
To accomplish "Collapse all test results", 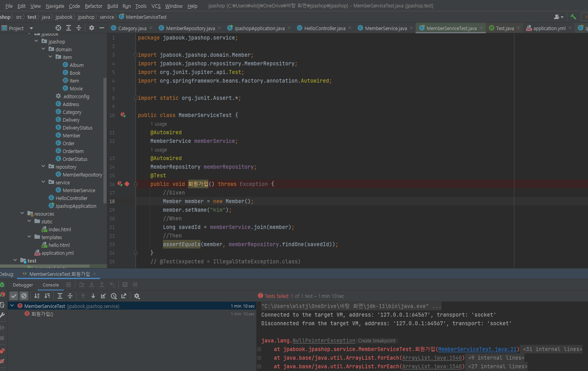I will [x=70, y=296].
